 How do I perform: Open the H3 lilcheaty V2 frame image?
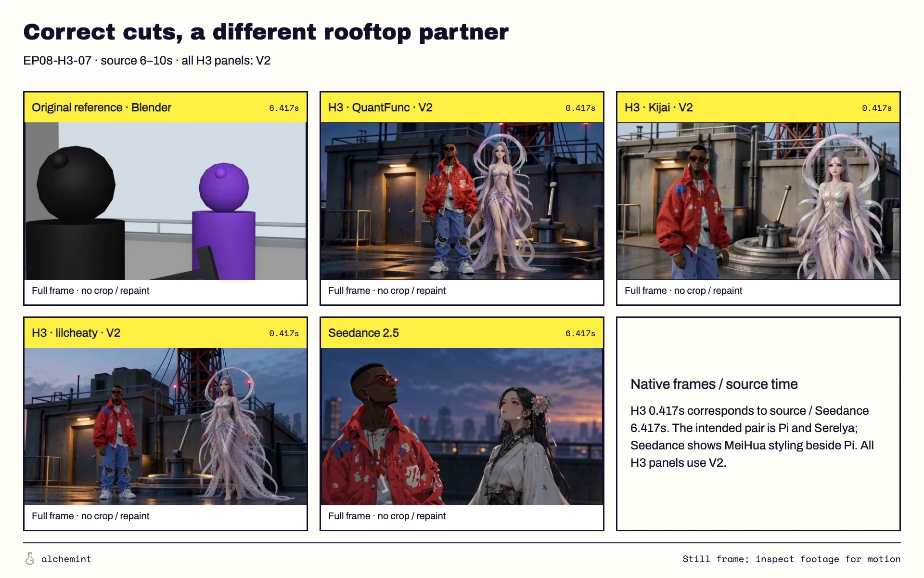point(166,426)
